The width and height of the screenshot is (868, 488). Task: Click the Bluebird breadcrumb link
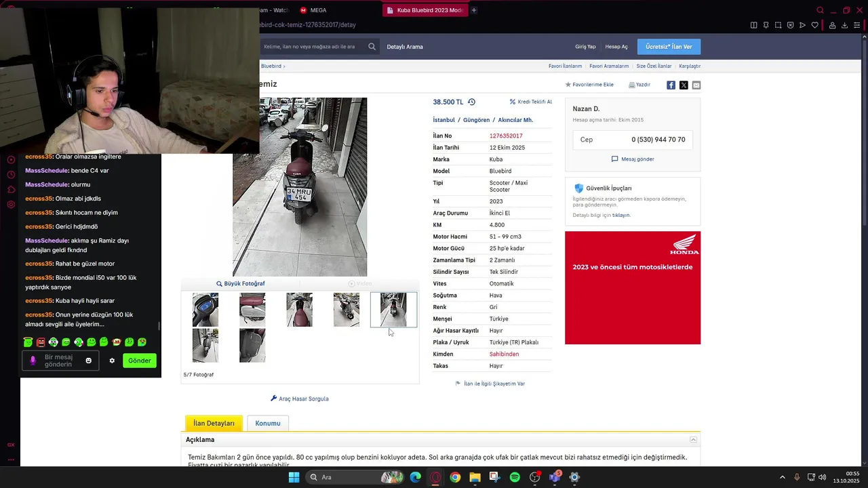(271, 66)
